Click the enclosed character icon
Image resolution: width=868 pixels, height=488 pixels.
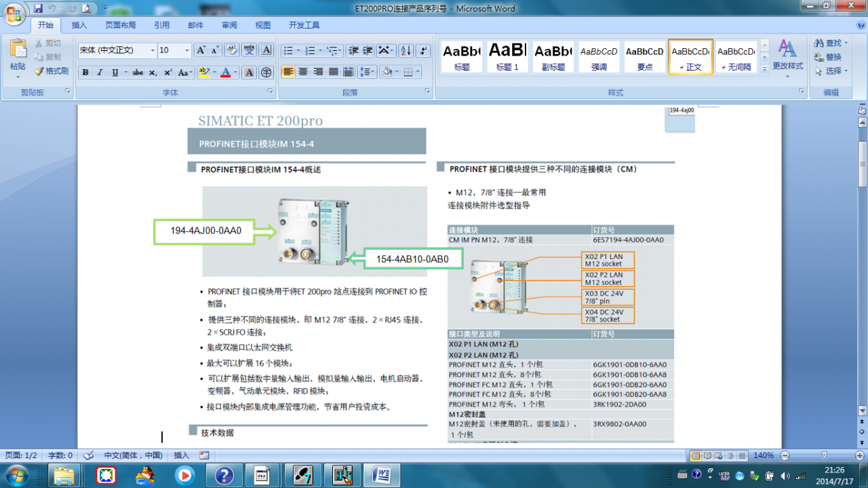(x=267, y=72)
